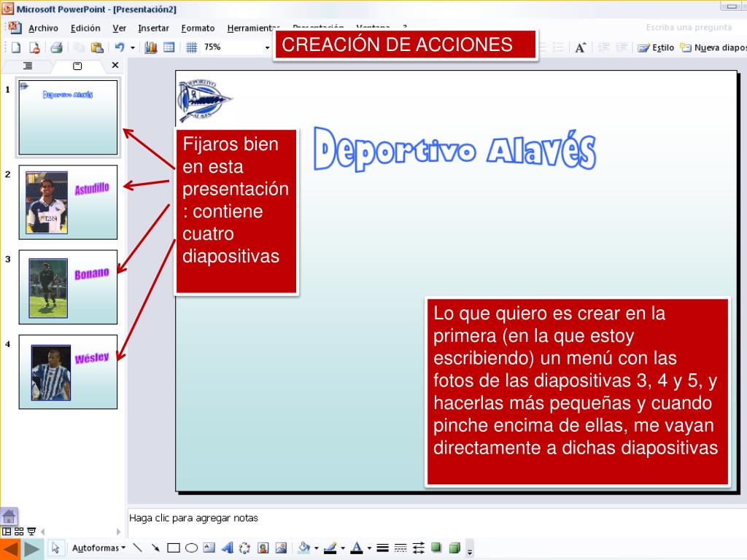The image size is (747, 560).
Task: Insert a text box
Action: pos(209,548)
